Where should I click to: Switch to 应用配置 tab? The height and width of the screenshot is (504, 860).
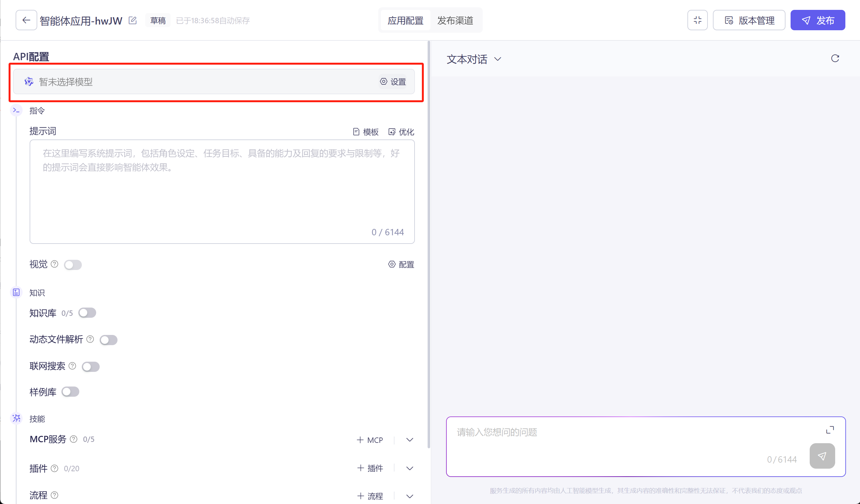[x=405, y=20]
